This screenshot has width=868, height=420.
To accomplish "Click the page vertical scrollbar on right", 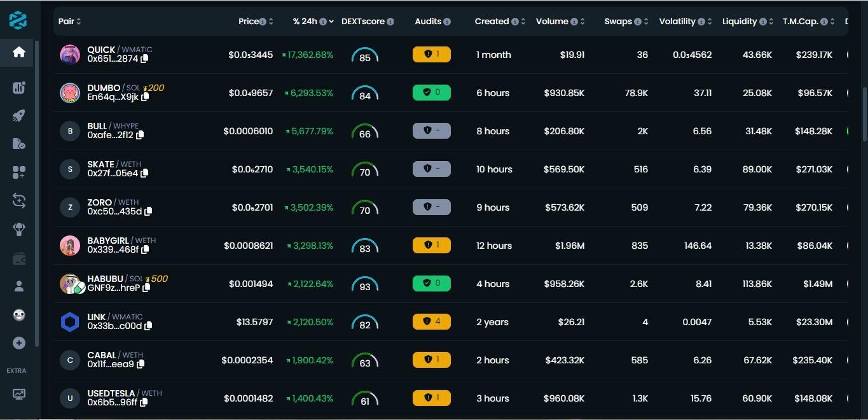I will pos(865,115).
